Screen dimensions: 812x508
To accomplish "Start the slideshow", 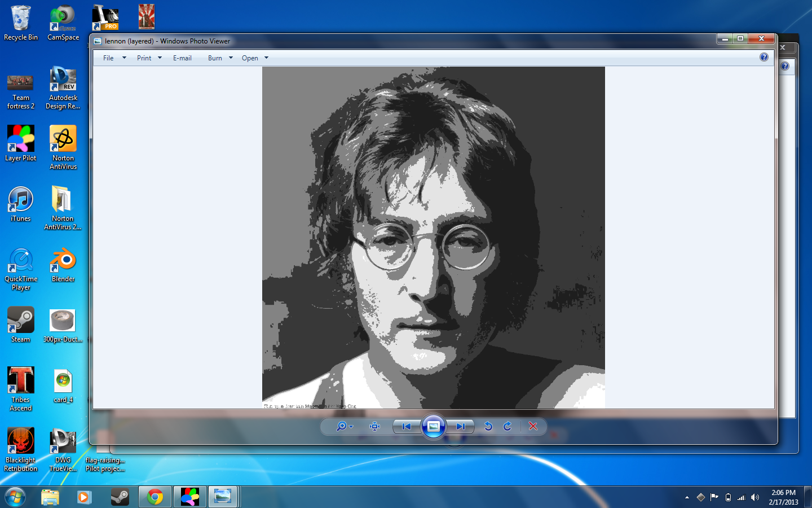I will (434, 426).
